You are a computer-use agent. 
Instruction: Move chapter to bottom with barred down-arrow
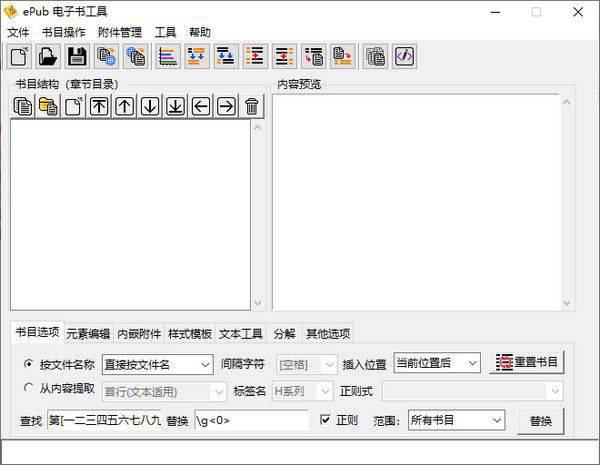click(175, 106)
